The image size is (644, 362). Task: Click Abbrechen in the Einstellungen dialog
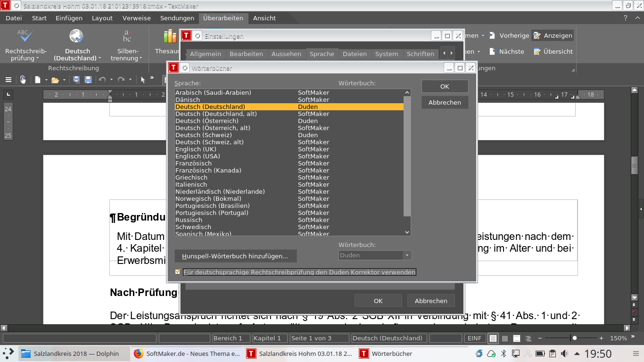[431, 301]
